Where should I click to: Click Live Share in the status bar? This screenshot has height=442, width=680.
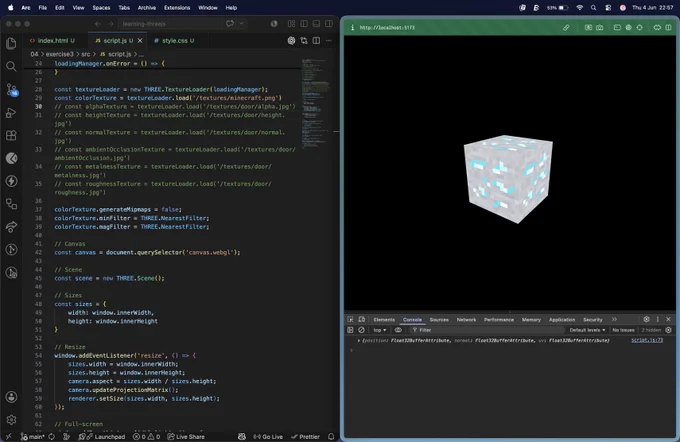click(186, 436)
